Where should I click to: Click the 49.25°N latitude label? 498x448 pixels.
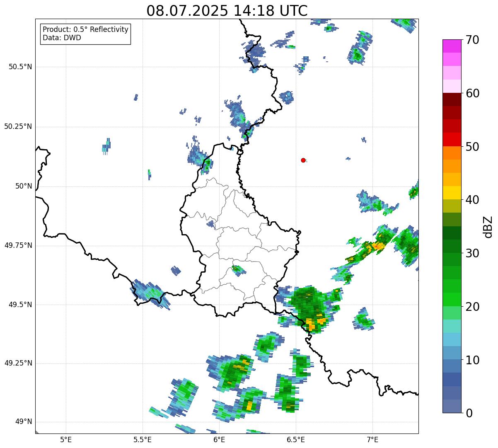(18, 363)
